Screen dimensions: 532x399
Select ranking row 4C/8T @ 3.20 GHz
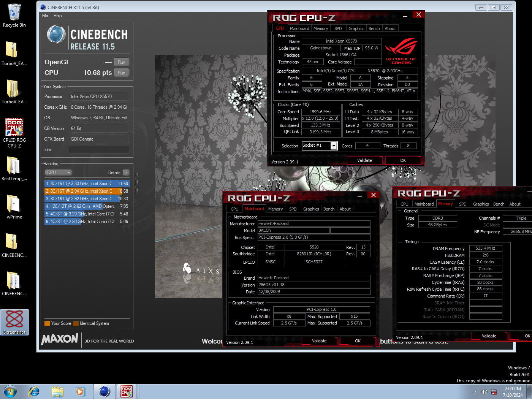coord(87,214)
